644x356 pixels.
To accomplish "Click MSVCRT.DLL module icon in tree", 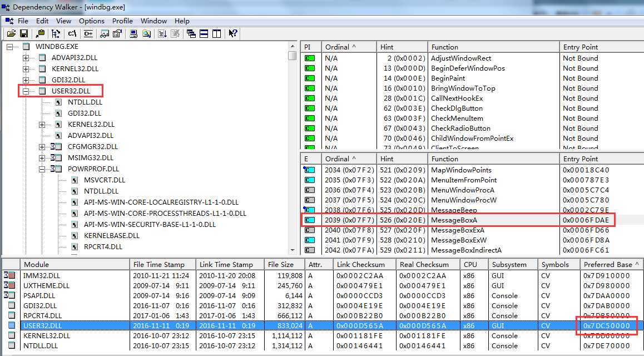I will pyautogui.click(x=75, y=180).
